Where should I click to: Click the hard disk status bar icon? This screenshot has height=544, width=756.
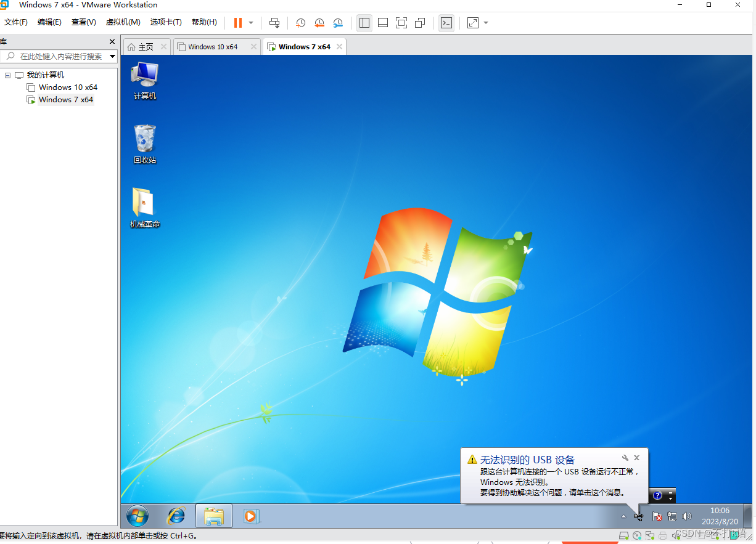[x=624, y=535]
